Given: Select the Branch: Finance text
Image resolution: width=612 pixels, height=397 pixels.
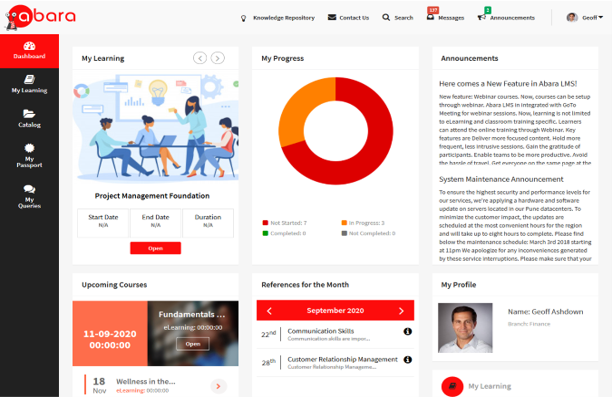Looking at the screenshot, I should [x=529, y=324].
